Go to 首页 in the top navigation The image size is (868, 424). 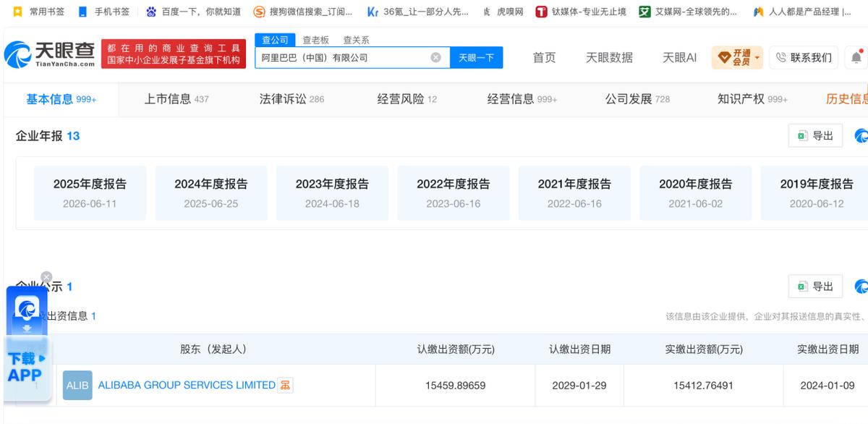tap(545, 57)
